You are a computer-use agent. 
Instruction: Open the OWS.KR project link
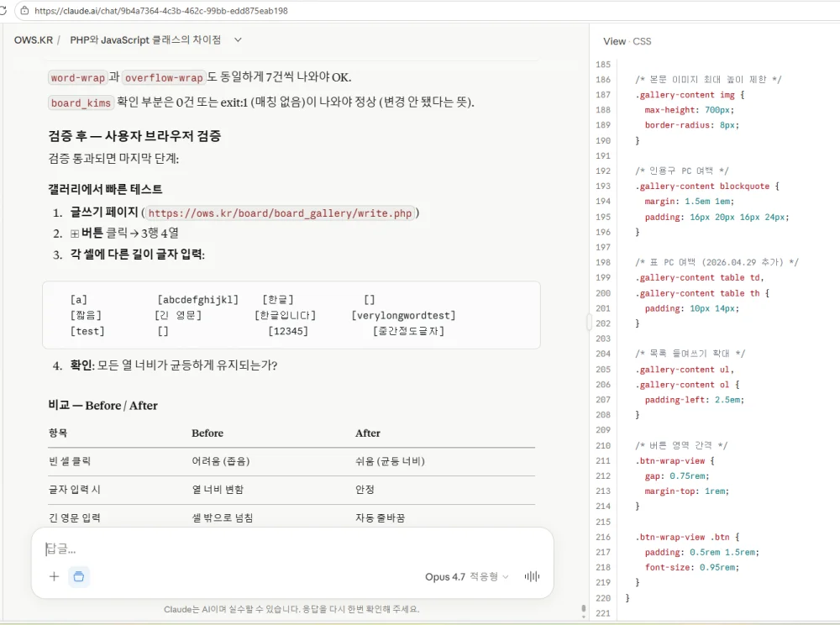coord(34,40)
